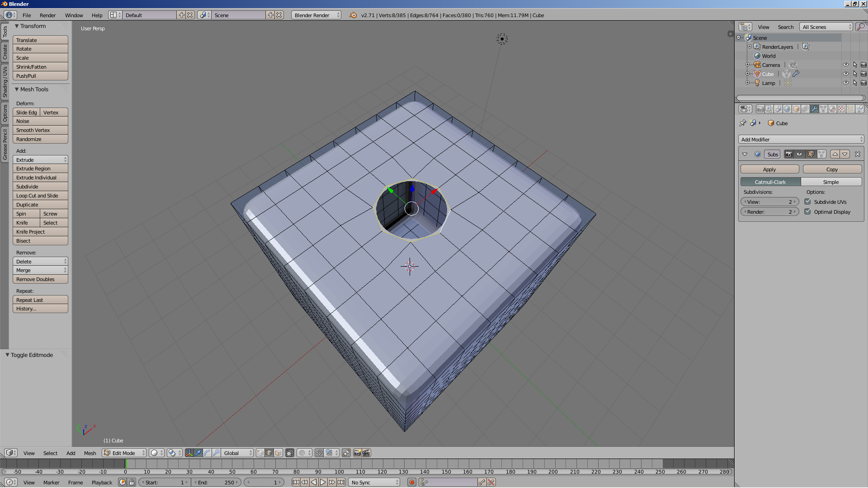The image size is (868, 488).
Task: Click the record keyframe red button
Action: pyautogui.click(x=411, y=482)
